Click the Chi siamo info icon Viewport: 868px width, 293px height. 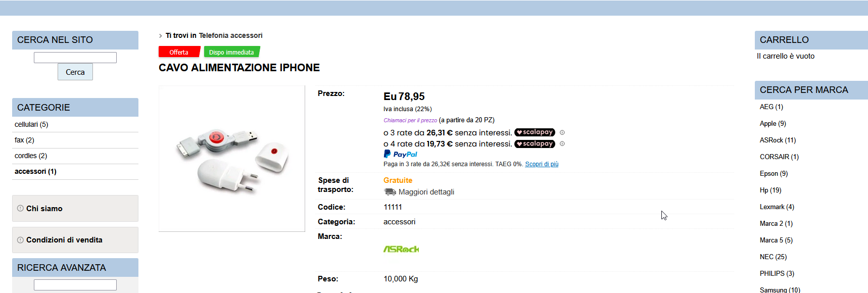point(20,208)
